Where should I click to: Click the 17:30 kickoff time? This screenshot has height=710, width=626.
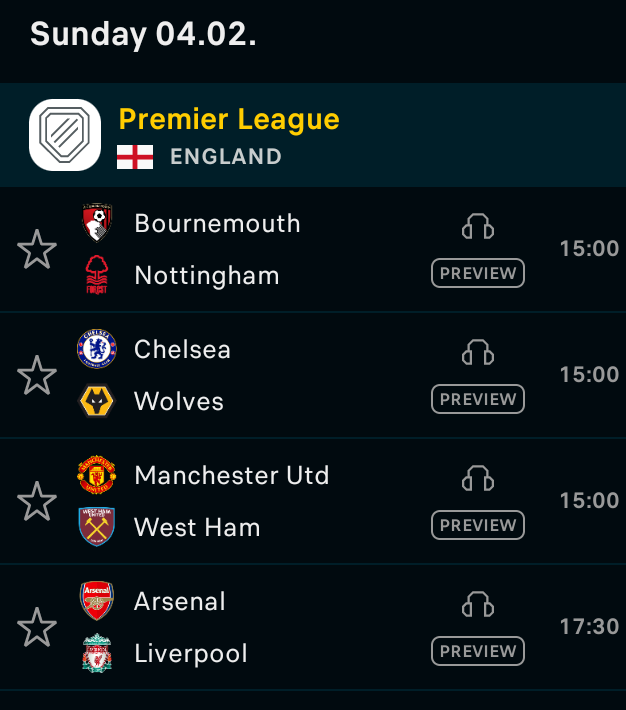pyautogui.click(x=589, y=627)
